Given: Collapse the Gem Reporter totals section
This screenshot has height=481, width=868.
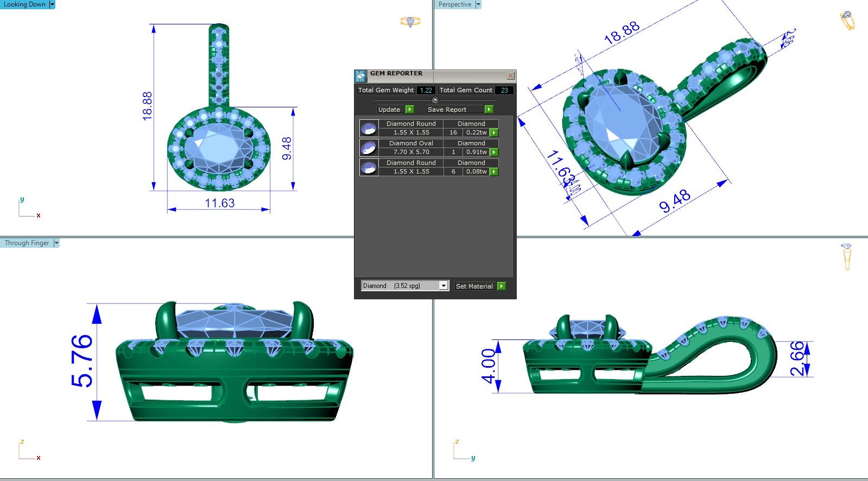Looking at the screenshot, I should (x=435, y=100).
